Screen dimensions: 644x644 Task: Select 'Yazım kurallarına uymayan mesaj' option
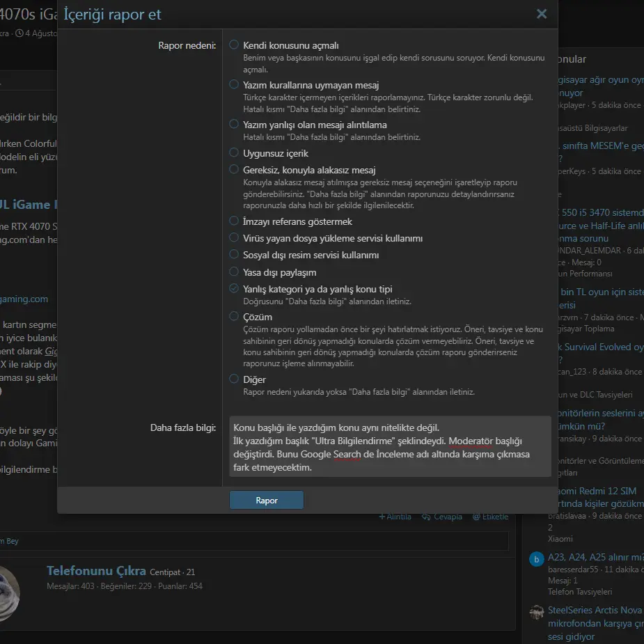coord(234,85)
